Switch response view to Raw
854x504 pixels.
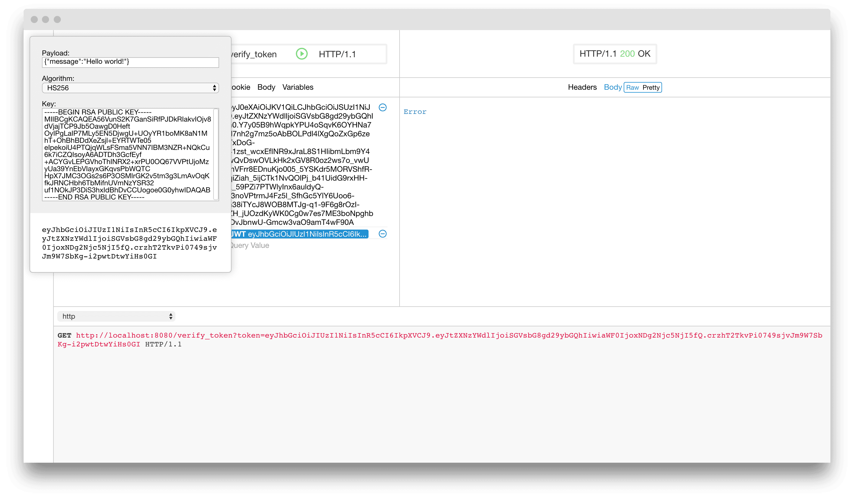633,88
